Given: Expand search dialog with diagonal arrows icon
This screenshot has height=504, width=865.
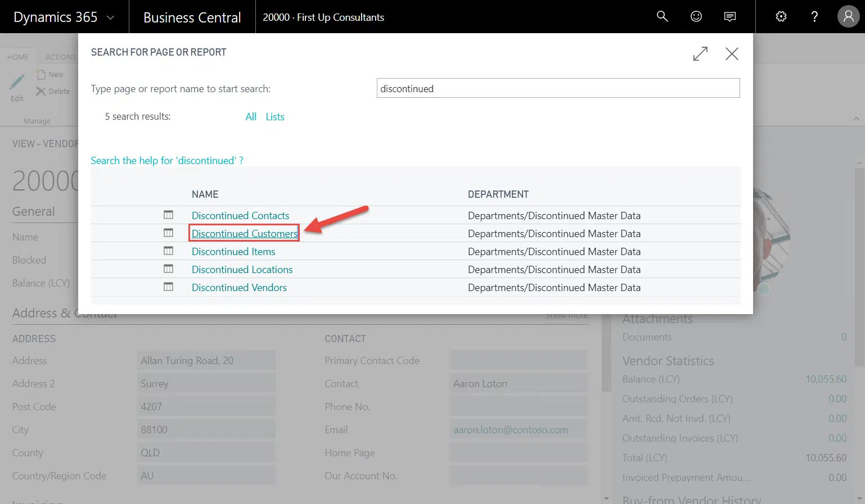Looking at the screenshot, I should (x=700, y=54).
